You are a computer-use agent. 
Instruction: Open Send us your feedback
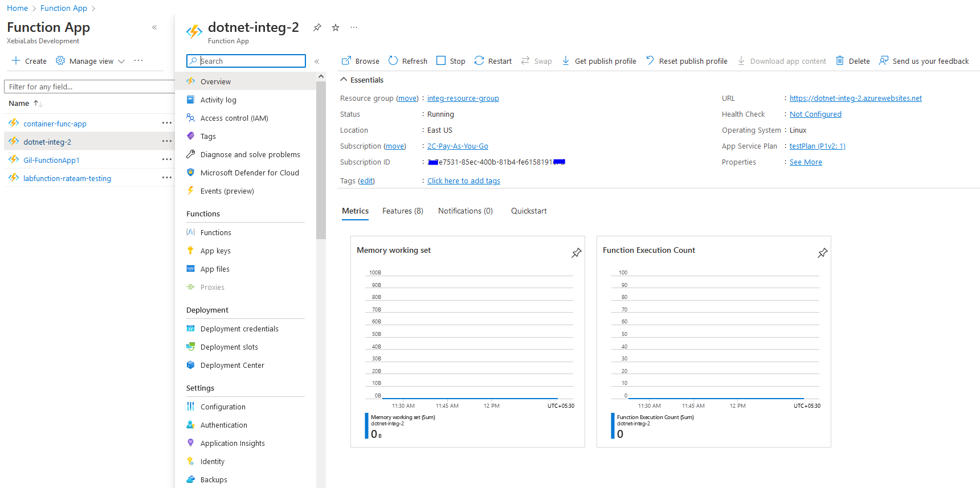coord(924,61)
